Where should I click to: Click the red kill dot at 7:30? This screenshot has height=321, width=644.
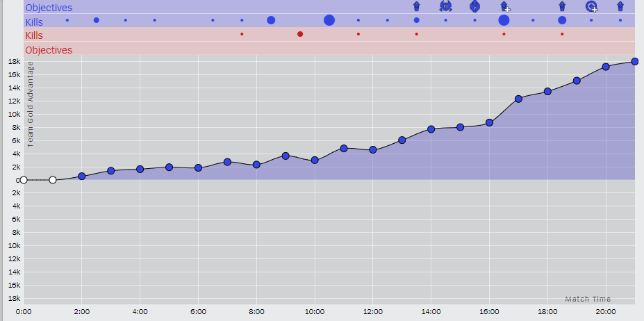(x=242, y=34)
